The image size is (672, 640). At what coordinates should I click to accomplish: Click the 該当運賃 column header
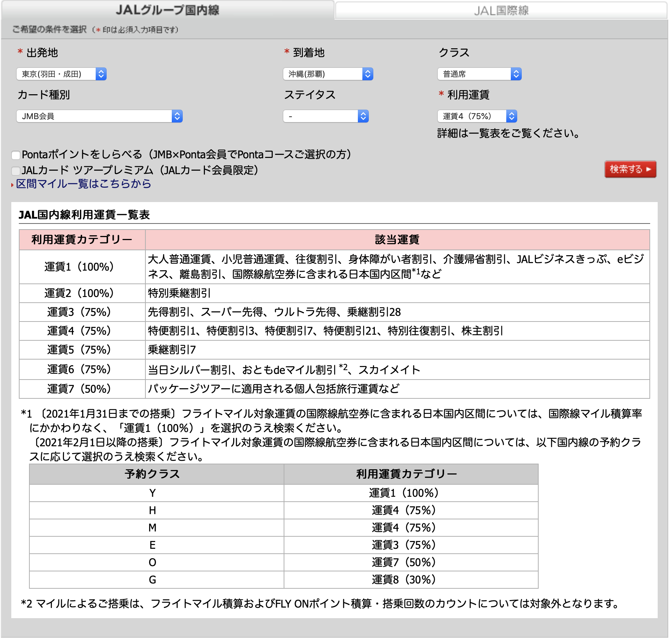pyautogui.click(x=397, y=240)
